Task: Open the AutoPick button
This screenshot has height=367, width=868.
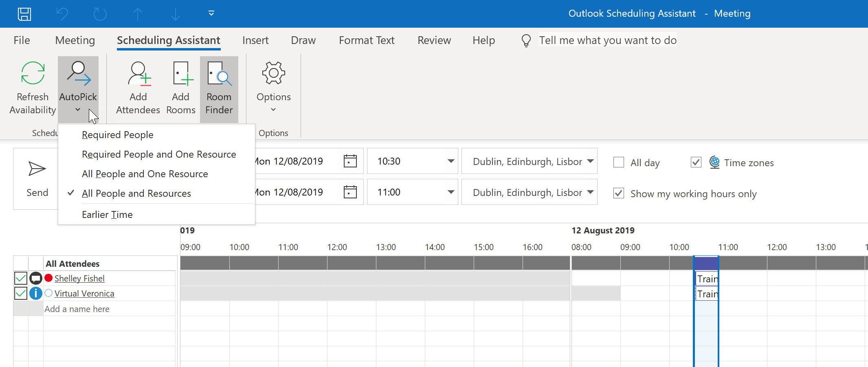Action: click(78, 89)
